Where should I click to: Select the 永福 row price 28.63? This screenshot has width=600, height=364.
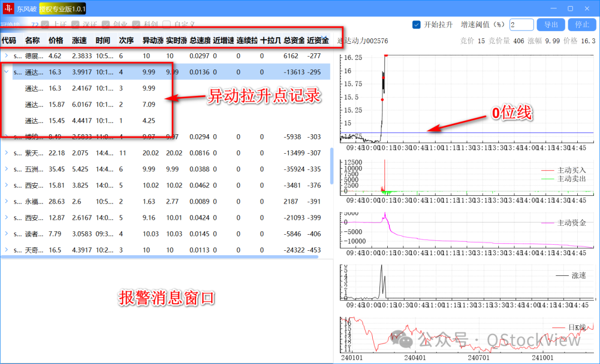click(x=57, y=201)
